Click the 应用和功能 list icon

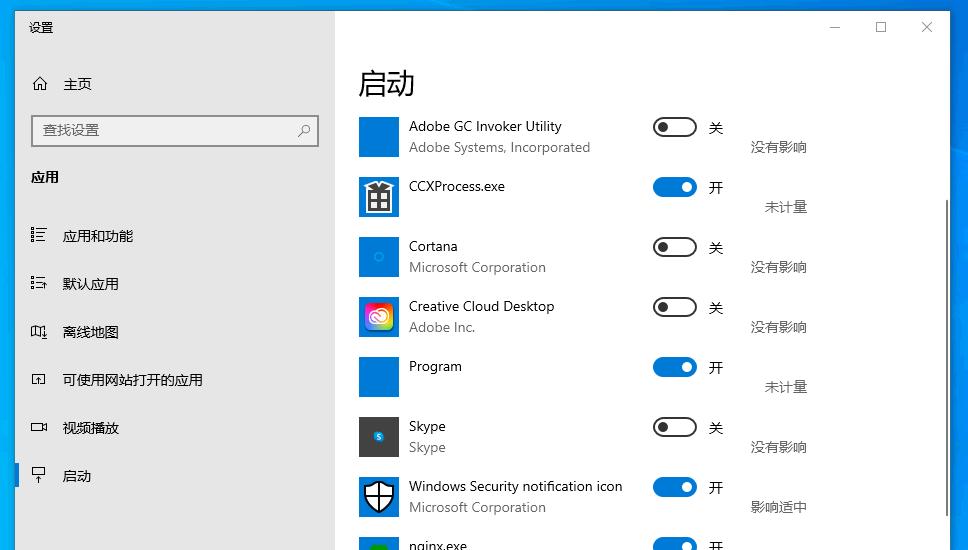(x=38, y=235)
